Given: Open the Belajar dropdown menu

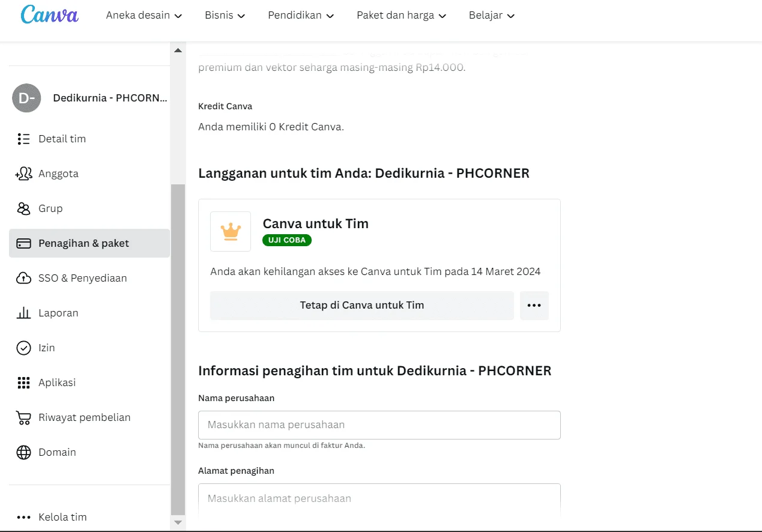Looking at the screenshot, I should click(492, 16).
